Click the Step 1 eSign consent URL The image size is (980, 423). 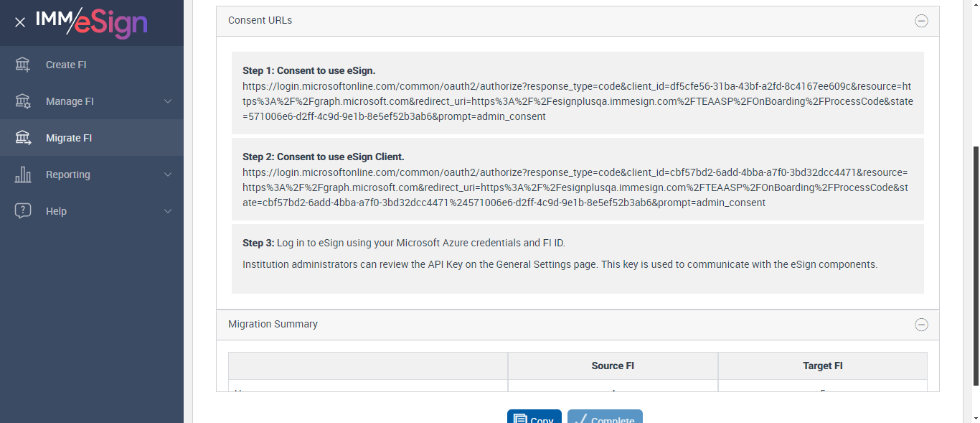[578, 101]
